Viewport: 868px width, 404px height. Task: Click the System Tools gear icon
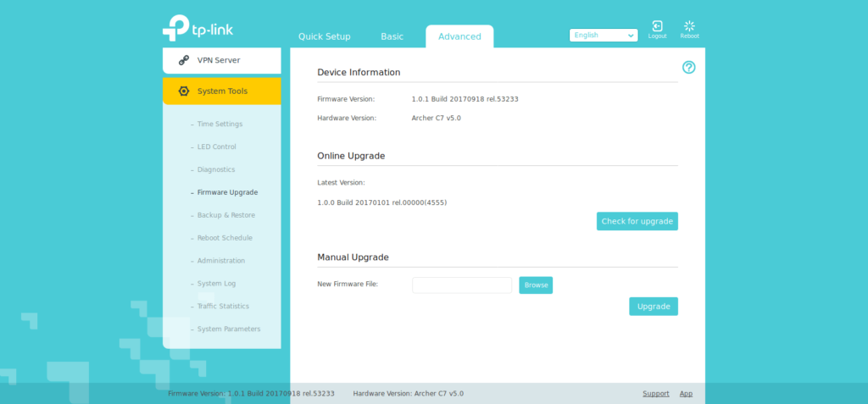tap(183, 91)
